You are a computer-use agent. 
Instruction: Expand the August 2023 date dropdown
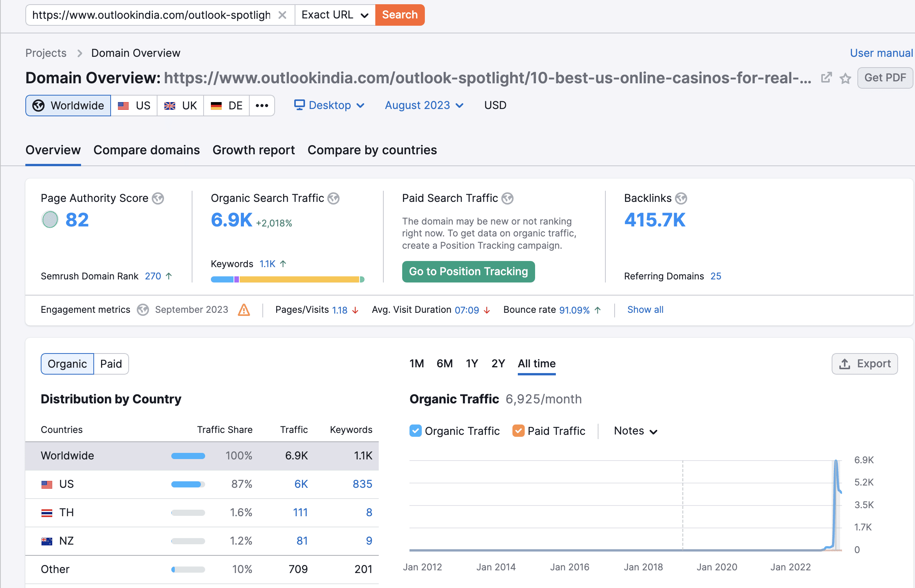423,105
